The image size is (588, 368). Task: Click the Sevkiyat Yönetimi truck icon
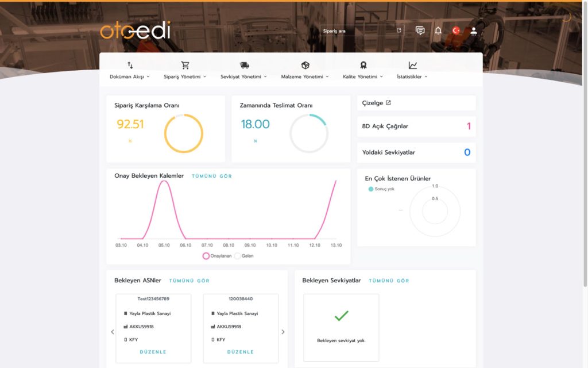pos(245,66)
